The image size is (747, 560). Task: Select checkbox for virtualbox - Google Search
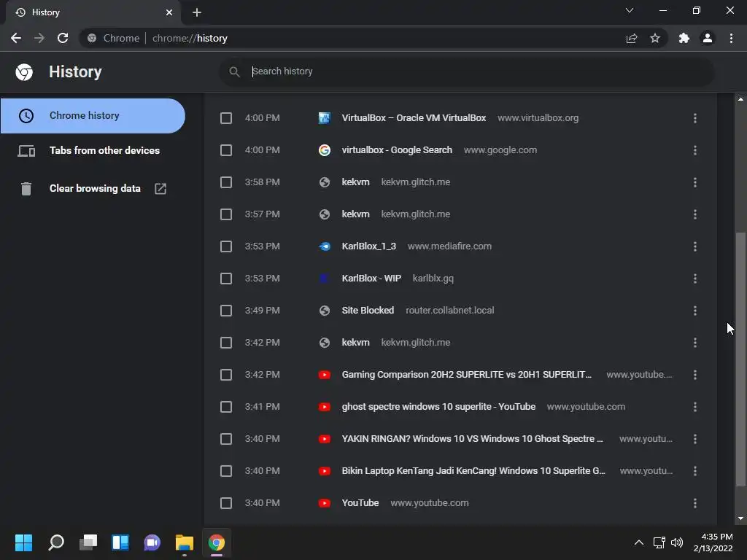pyautogui.click(x=226, y=150)
